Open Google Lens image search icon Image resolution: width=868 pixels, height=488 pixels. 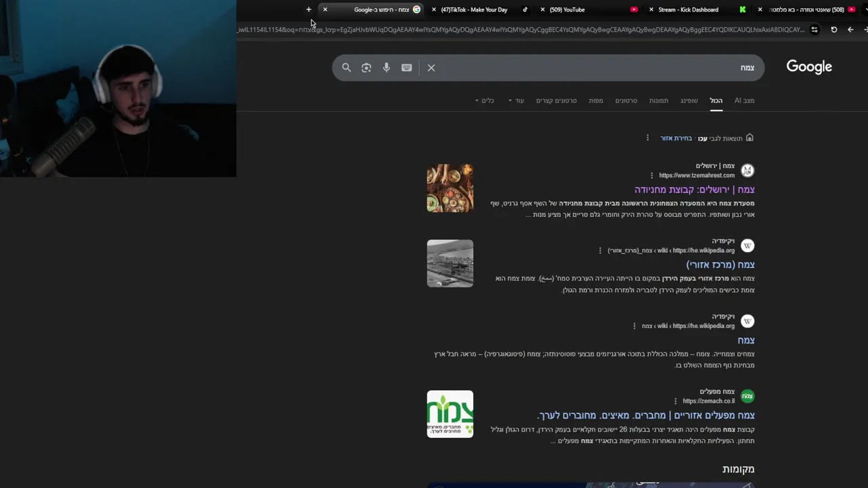click(366, 68)
